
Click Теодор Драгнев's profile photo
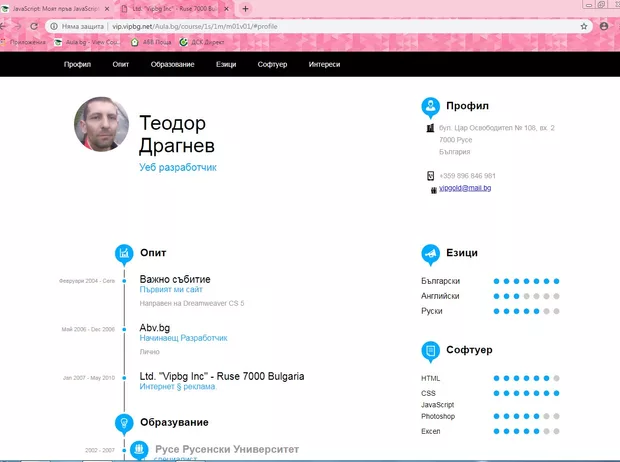[101, 124]
